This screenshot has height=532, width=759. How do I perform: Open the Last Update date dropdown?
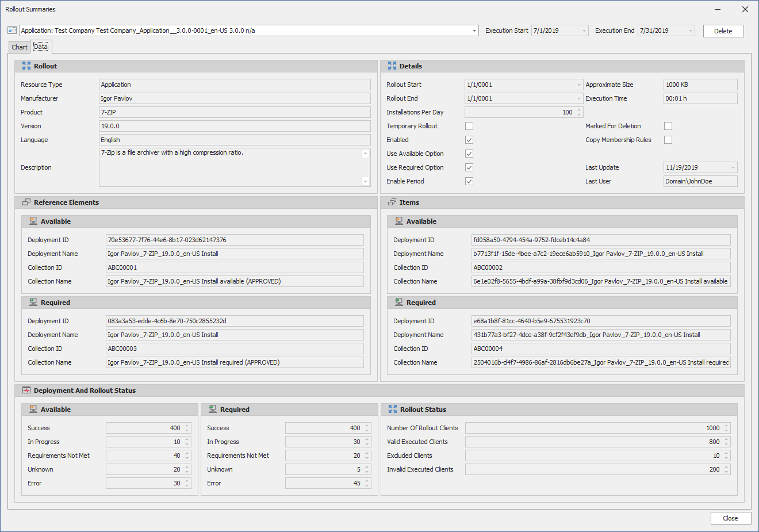click(x=733, y=167)
